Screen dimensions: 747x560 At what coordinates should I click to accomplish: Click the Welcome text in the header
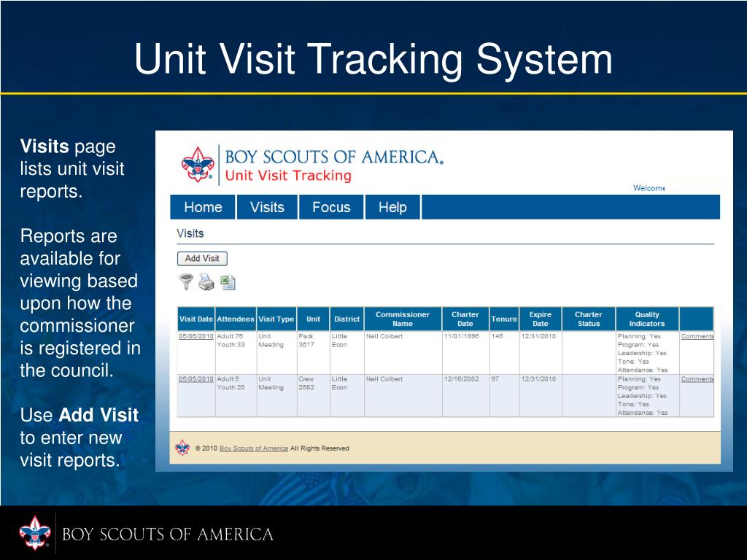(x=649, y=188)
